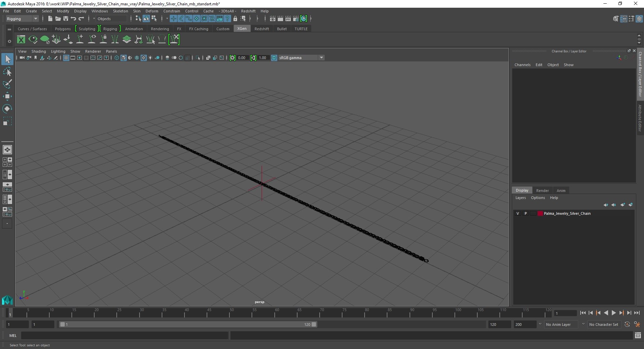
Task: Choose the Move tool in toolbox
Action: coord(7,96)
